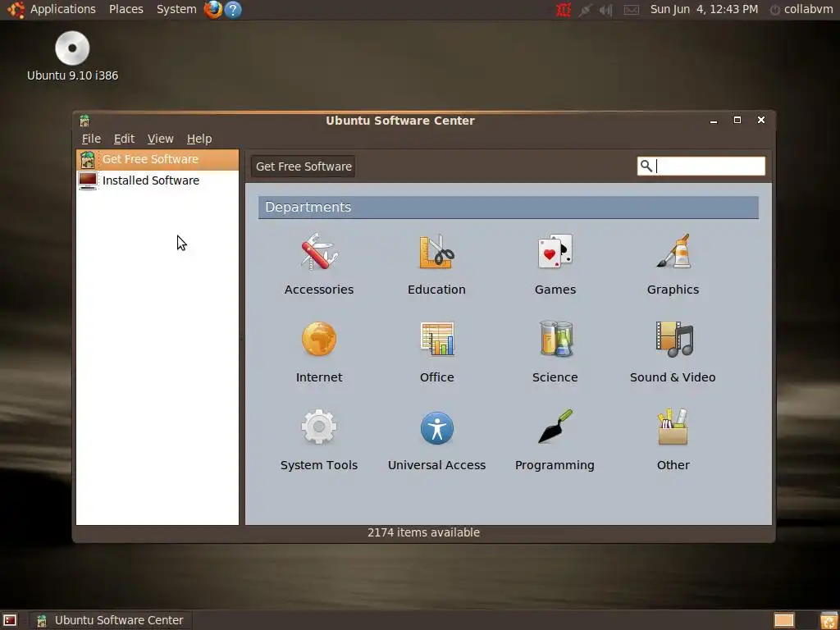Click the date and time clock
Screen dimensions: 840x630
(x=704, y=9)
